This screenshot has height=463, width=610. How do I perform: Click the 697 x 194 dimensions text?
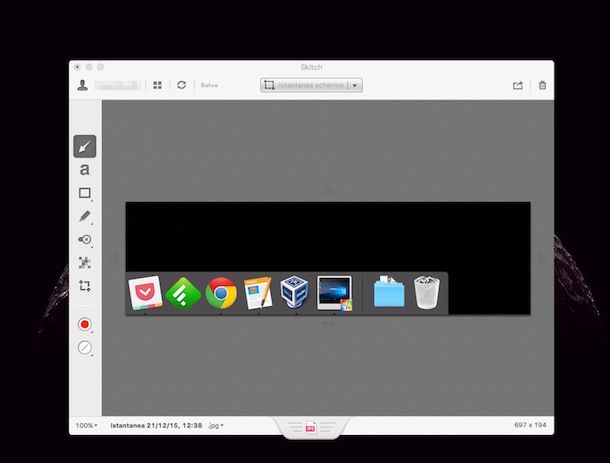point(530,425)
